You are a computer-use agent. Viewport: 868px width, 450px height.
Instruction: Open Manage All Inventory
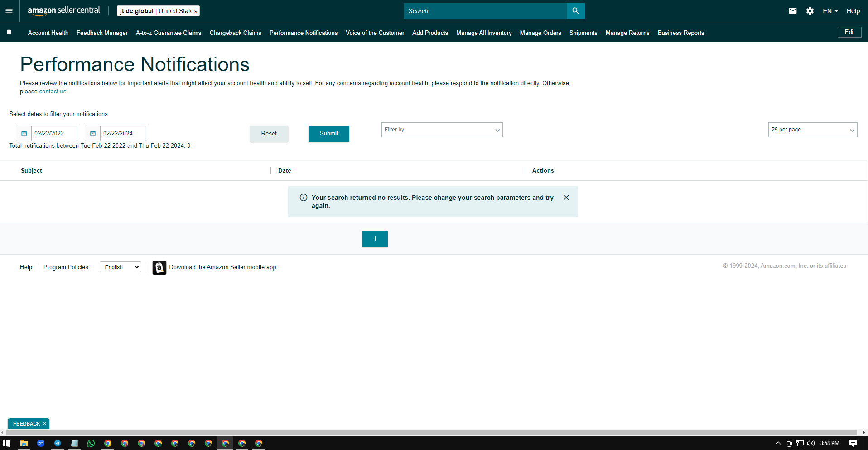point(484,33)
